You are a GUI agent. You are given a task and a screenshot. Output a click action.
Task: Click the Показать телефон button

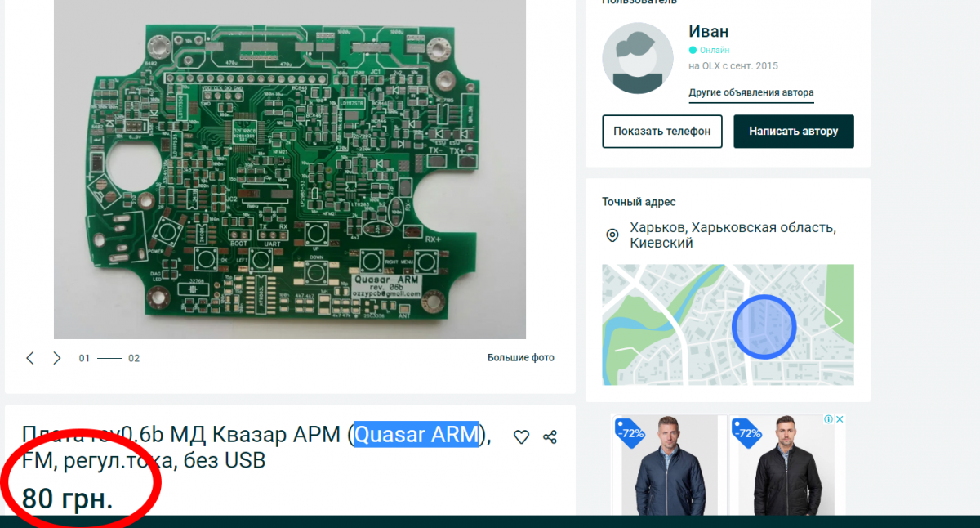coord(662,132)
